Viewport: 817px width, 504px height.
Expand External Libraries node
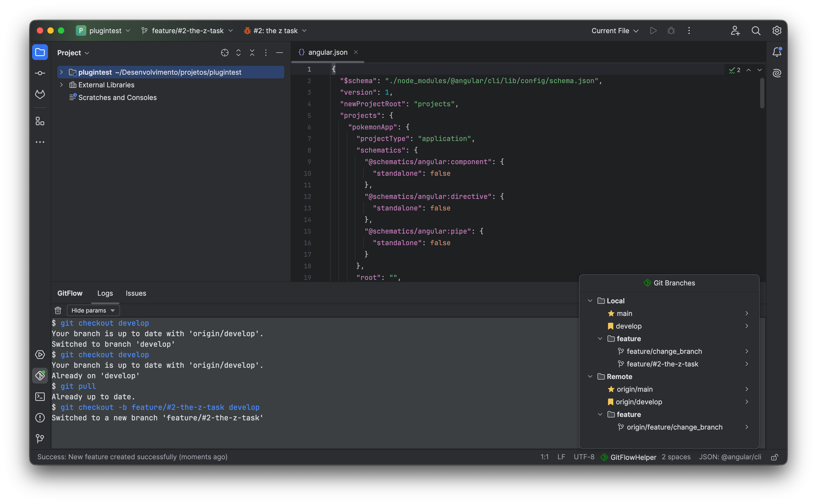(x=61, y=85)
